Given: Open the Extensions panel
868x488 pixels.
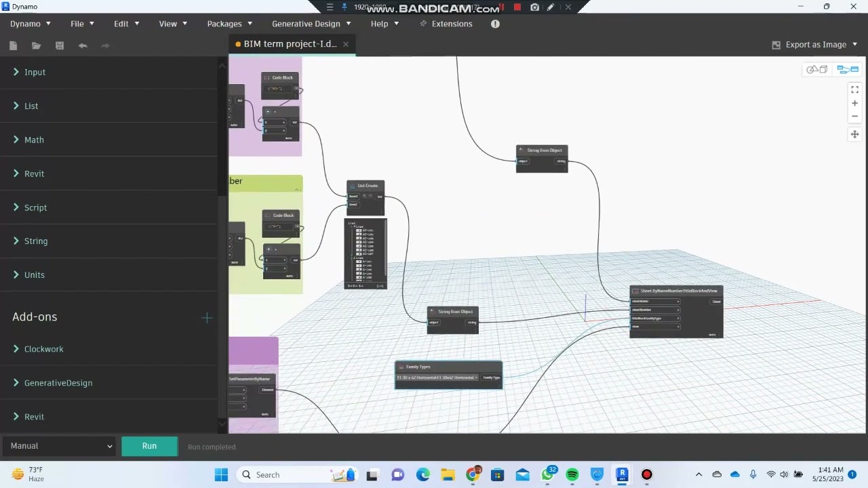Looking at the screenshot, I should pos(446,24).
